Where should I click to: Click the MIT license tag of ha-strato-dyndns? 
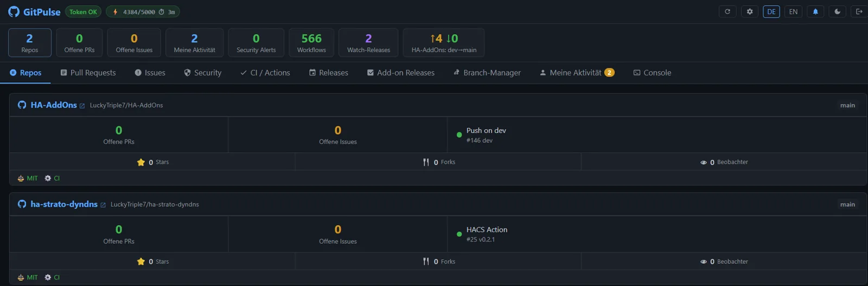coord(28,277)
